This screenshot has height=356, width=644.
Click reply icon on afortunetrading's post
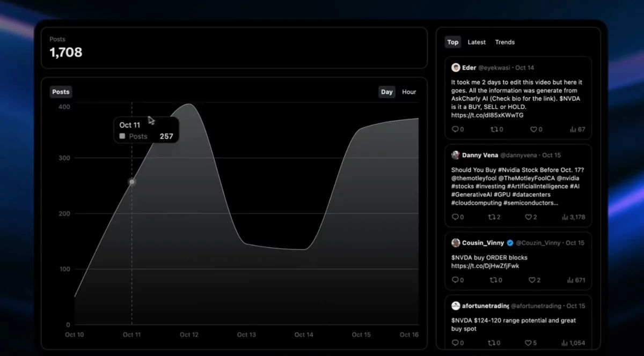click(455, 343)
